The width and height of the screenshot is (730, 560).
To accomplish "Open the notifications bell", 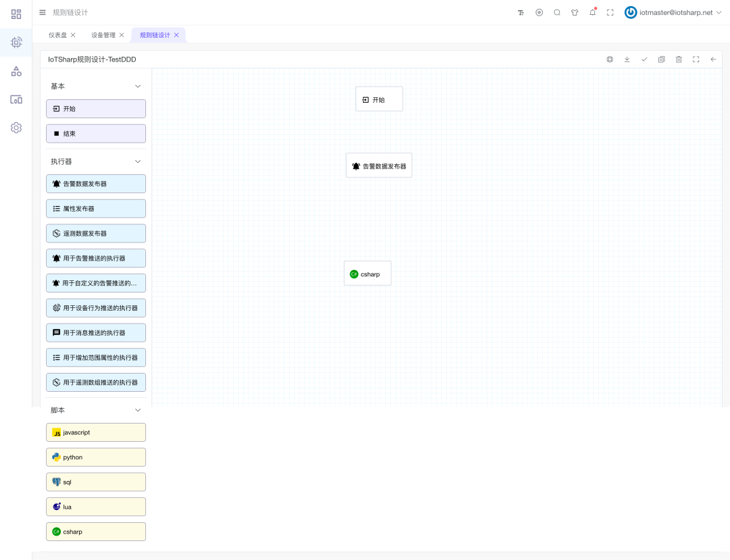I will coord(593,13).
